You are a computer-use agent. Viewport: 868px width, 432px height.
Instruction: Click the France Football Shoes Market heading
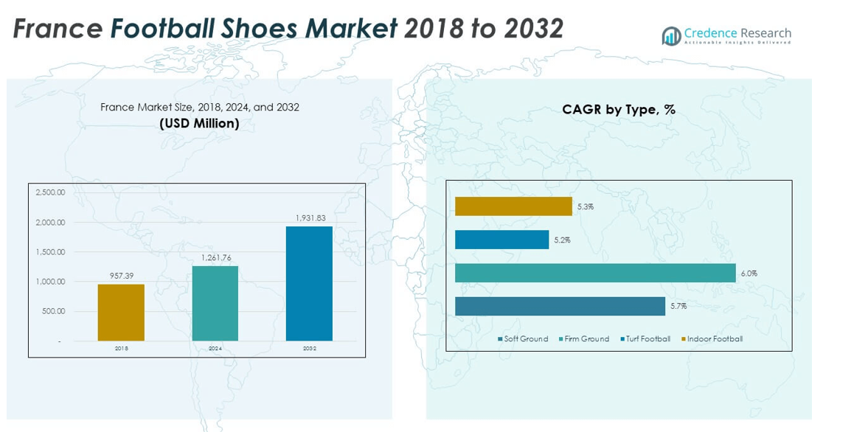pyautogui.click(x=288, y=29)
